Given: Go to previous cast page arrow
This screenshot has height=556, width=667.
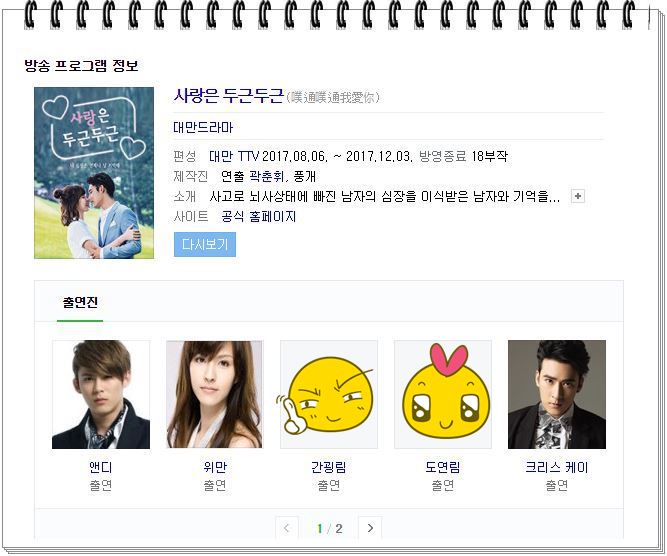Looking at the screenshot, I should (287, 528).
